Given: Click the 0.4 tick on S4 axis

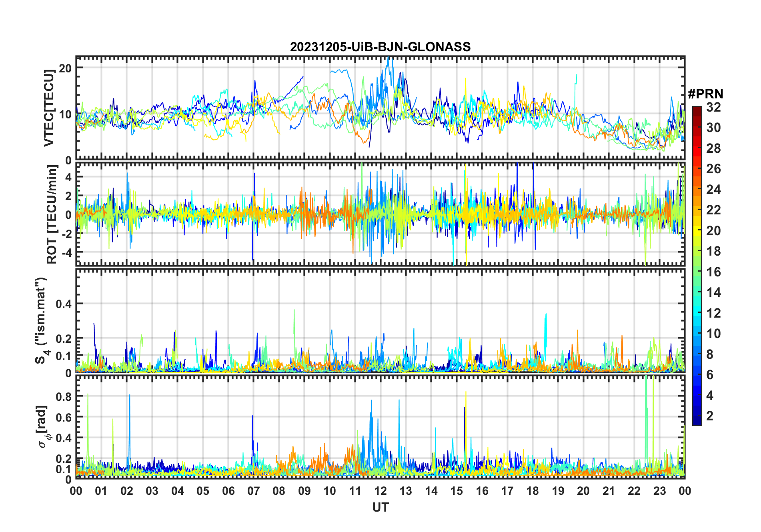Looking at the screenshot, I should [x=64, y=304].
